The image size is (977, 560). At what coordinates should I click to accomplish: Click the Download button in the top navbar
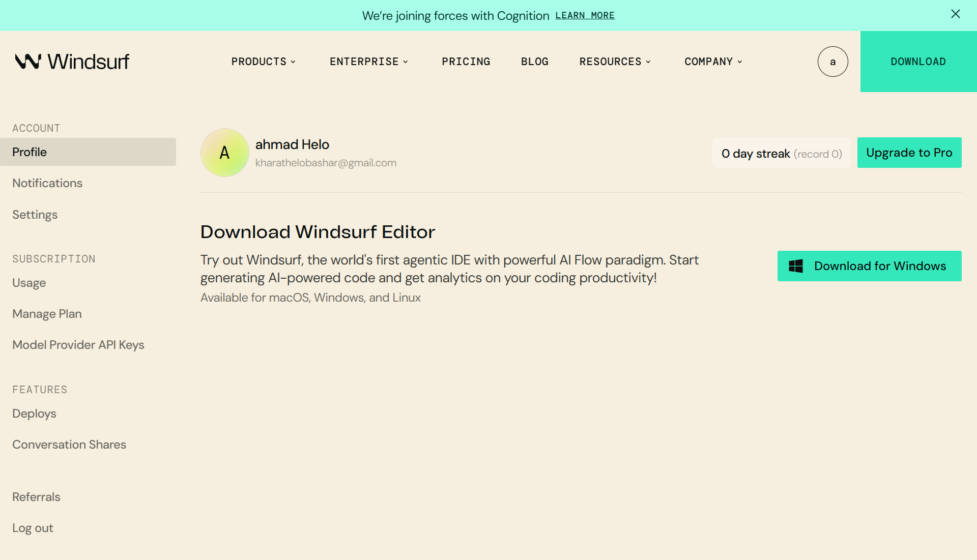coord(918,62)
